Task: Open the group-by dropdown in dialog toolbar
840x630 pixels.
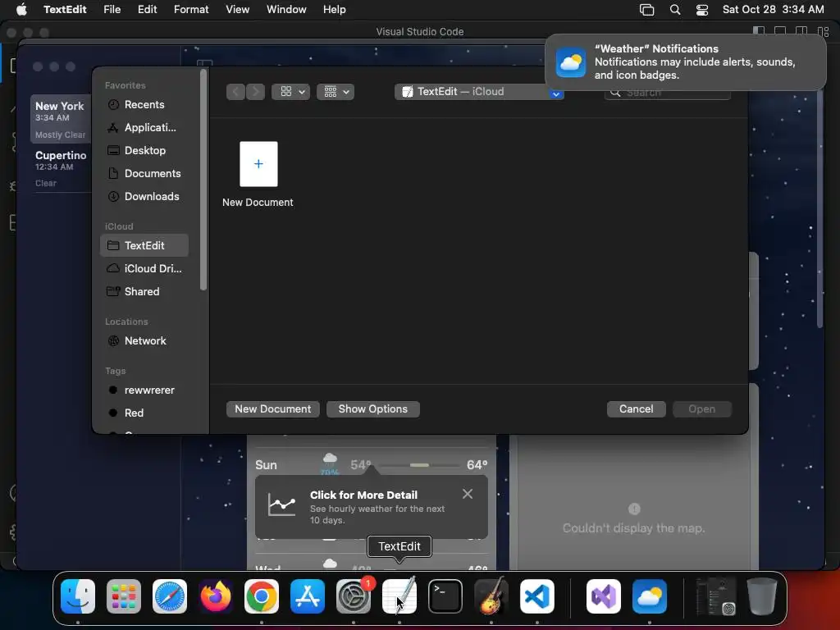Action: [336, 92]
